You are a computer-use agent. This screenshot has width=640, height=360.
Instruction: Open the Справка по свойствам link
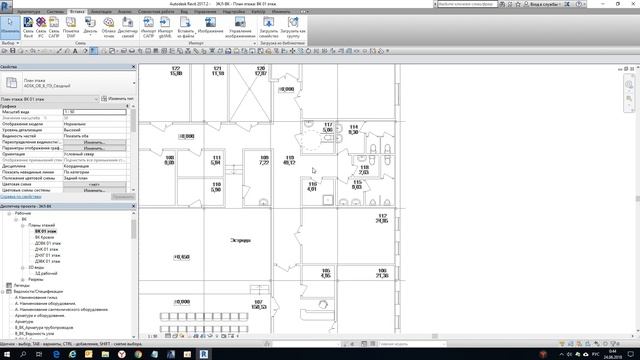point(21,197)
